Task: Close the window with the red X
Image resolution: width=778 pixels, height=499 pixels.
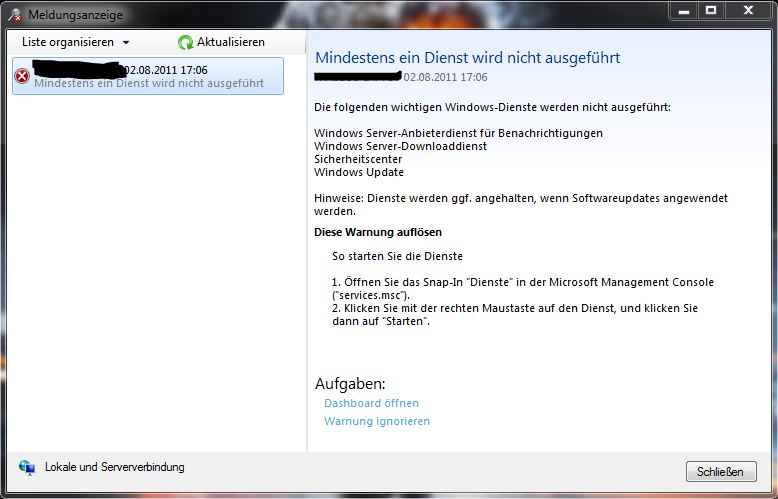Action: (x=749, y=10)
